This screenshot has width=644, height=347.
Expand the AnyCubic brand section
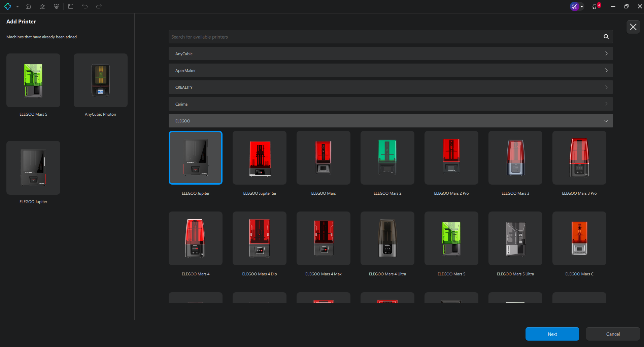391,53
